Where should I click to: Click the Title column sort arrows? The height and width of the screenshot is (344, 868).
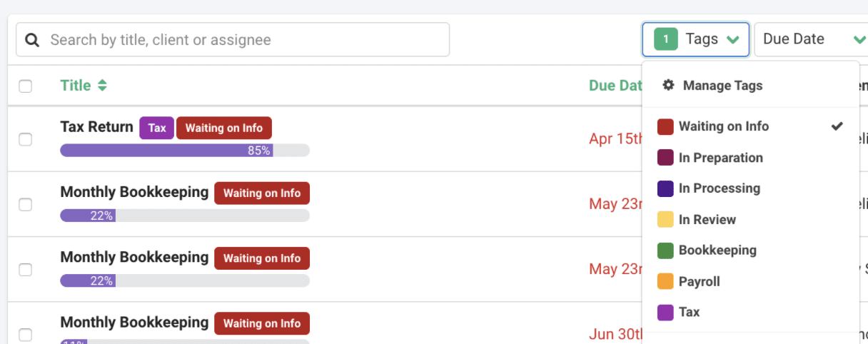click(x=102, y=86)
